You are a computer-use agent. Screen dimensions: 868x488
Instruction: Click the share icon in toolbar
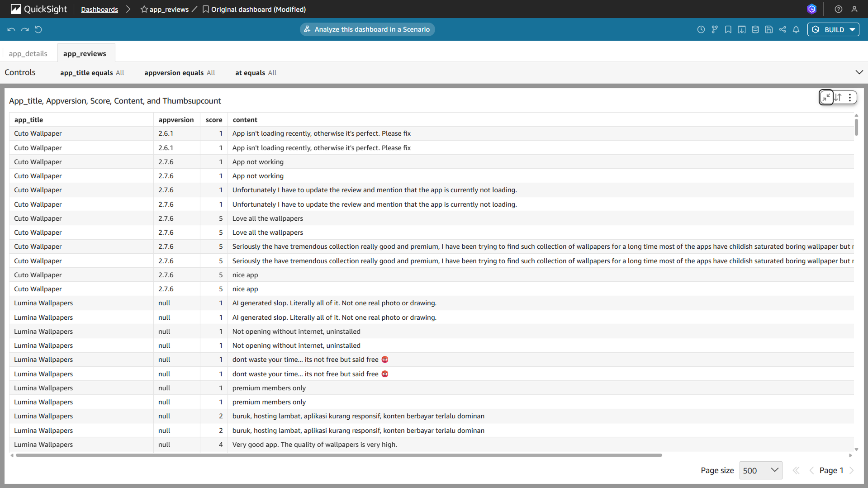(x=783, y=29)
